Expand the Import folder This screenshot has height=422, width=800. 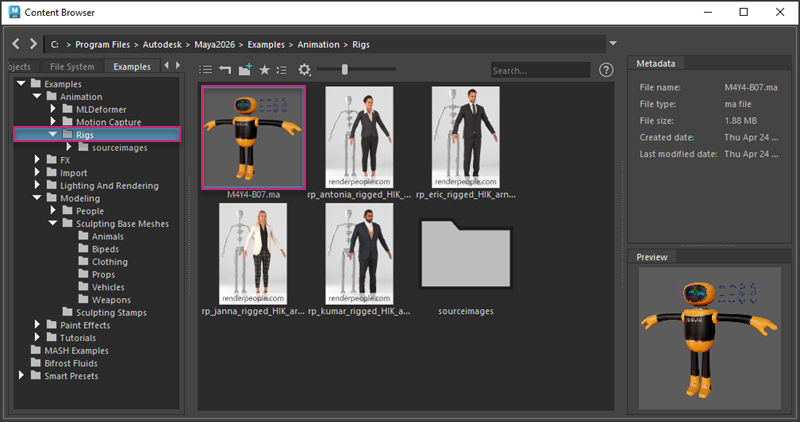[x=37, y=172]
